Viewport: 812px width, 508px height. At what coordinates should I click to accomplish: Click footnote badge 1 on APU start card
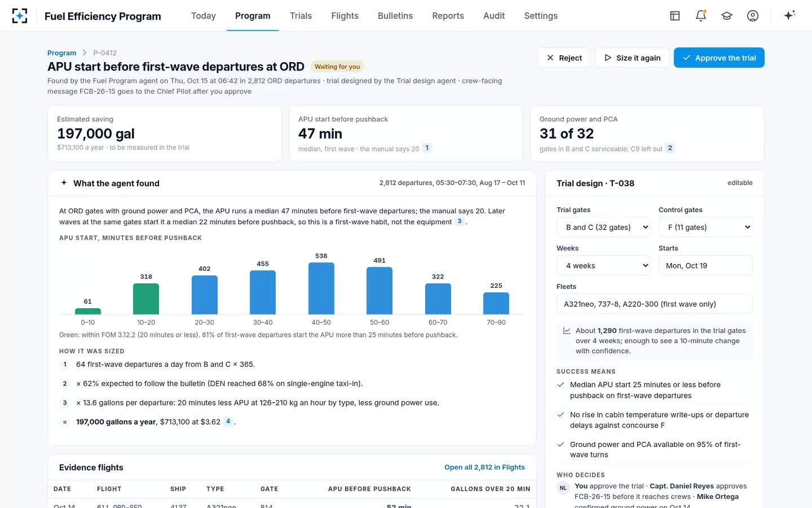click(427, 148)
